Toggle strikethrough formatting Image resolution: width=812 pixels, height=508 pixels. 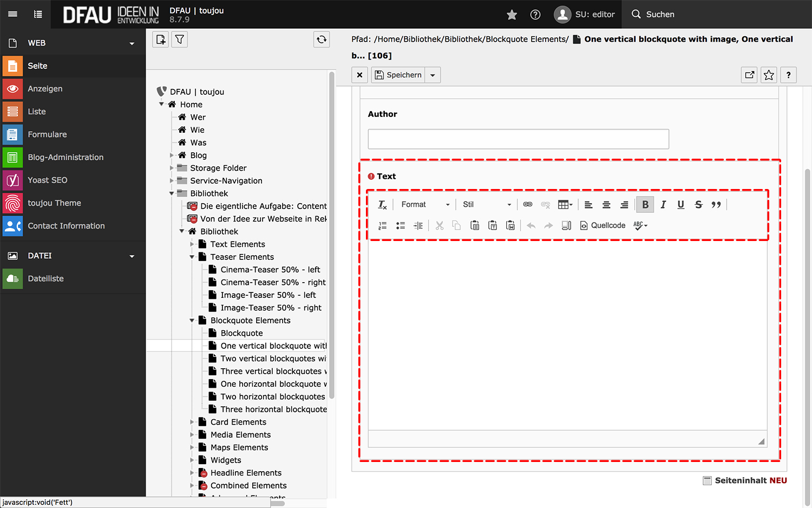pyautogui.click(x=699, y=205)
